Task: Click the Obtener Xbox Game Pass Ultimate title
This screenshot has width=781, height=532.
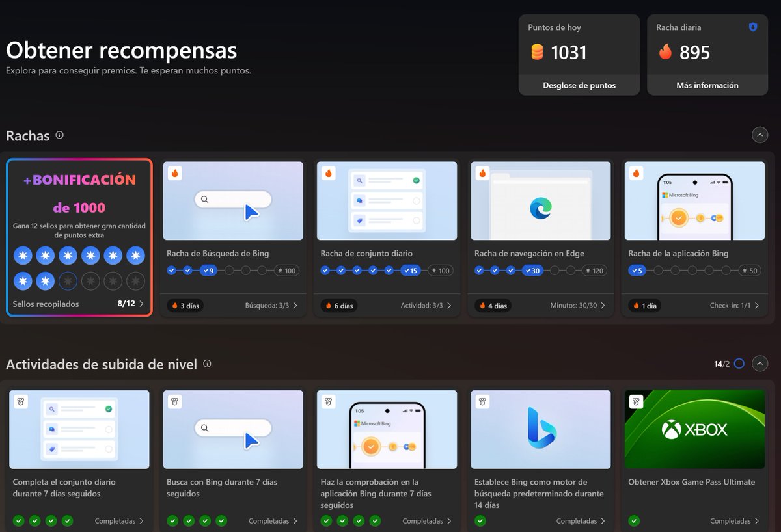Action: tap(692, 482)
